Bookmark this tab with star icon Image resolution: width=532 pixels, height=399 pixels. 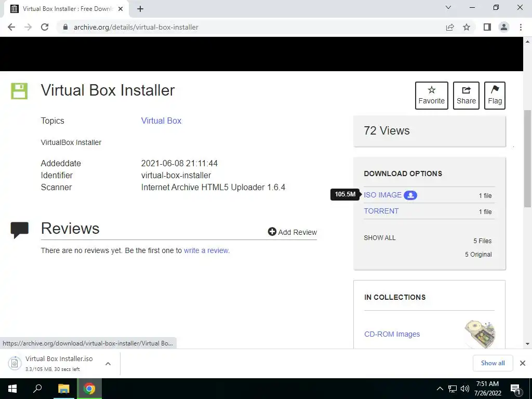point(467,27)
